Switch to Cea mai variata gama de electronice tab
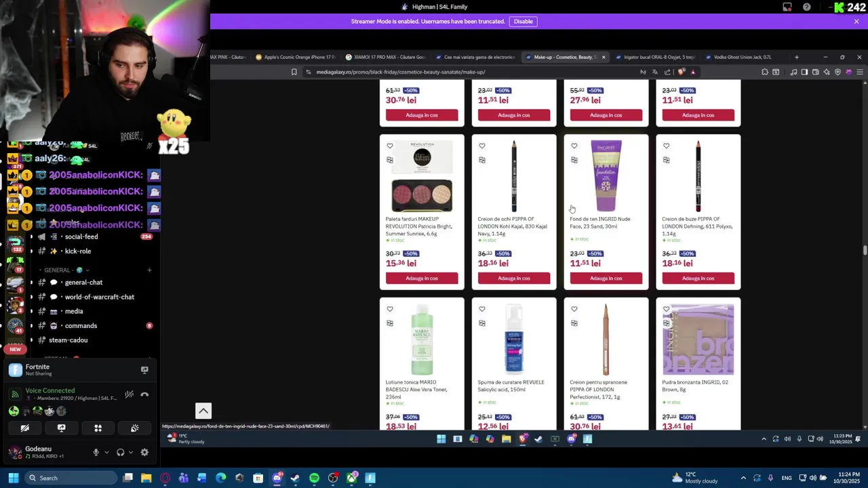 click(475, 57)
